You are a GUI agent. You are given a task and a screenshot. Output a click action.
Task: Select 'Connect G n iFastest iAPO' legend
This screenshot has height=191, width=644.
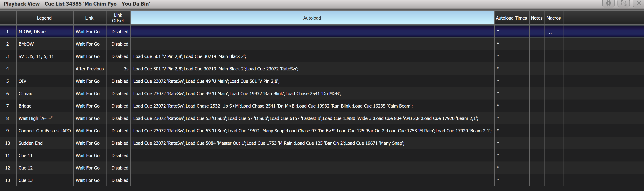click(44, 131)
